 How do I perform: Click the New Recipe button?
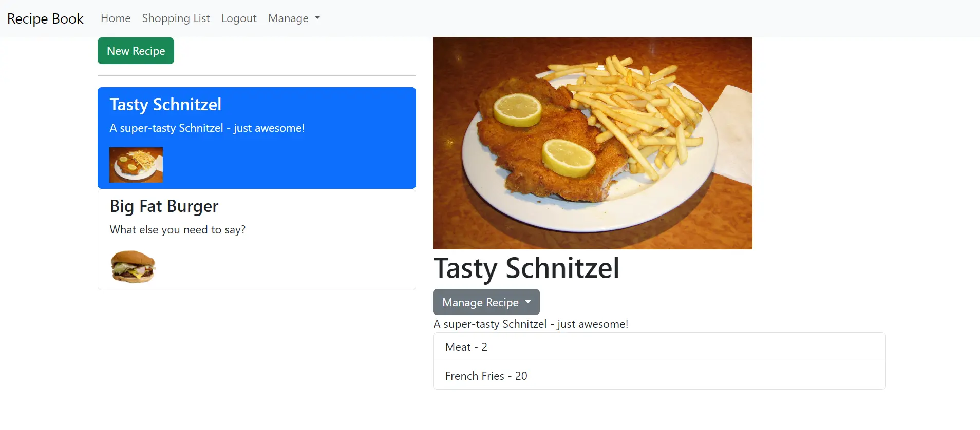click(135, 50)
